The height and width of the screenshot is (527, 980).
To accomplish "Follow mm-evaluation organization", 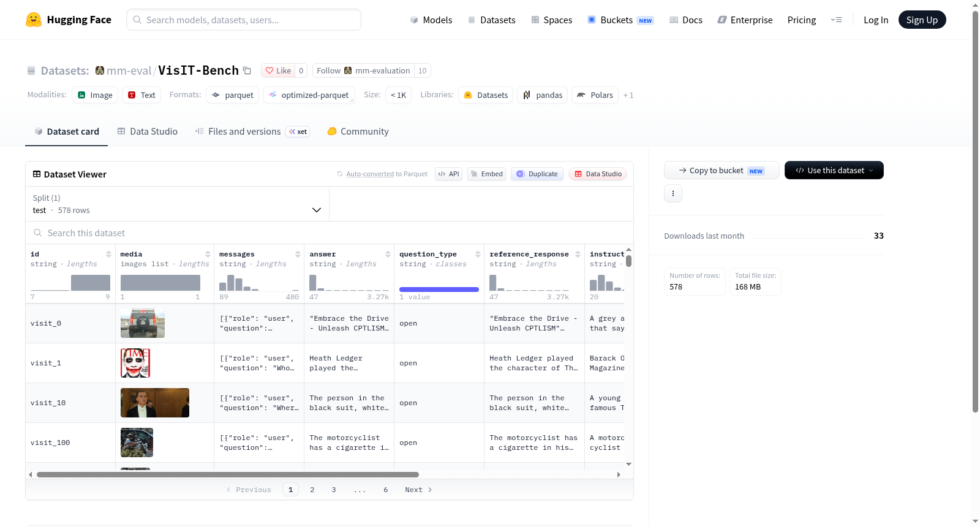I will [363, 70].
